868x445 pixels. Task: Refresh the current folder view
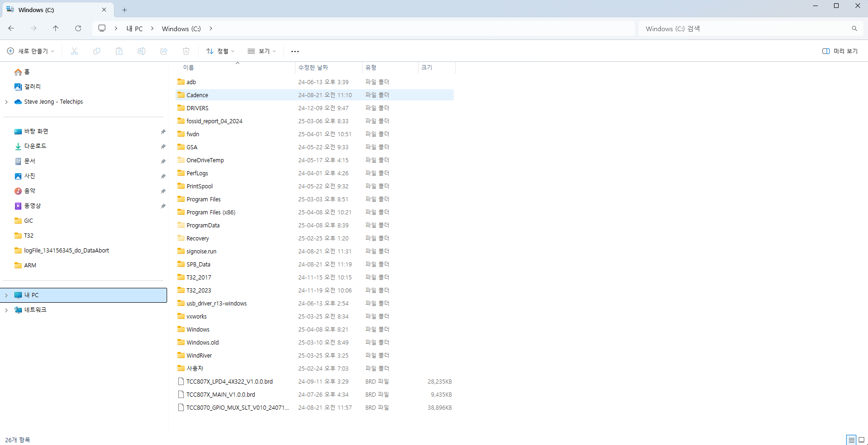click(78, 28)
